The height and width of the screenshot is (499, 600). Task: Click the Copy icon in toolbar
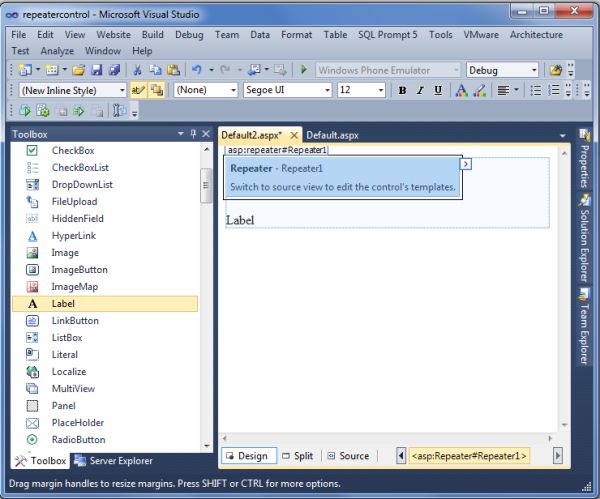pos(155,70)
